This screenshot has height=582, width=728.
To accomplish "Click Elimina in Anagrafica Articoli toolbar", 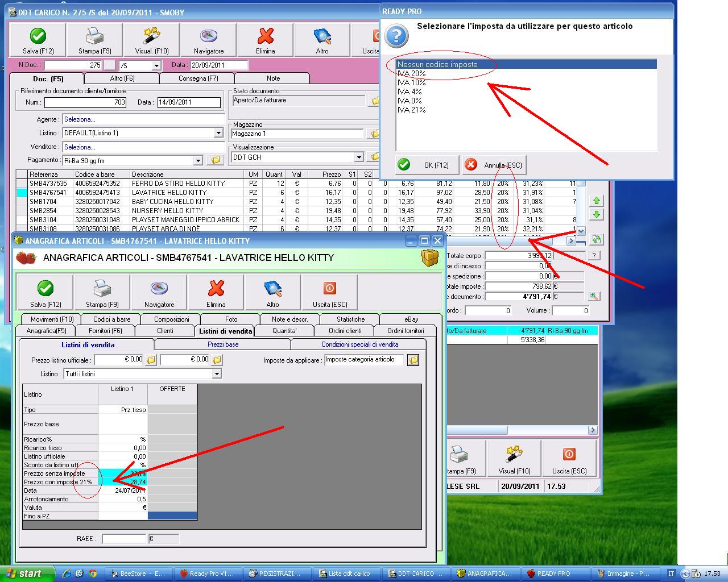I will 216,293.
